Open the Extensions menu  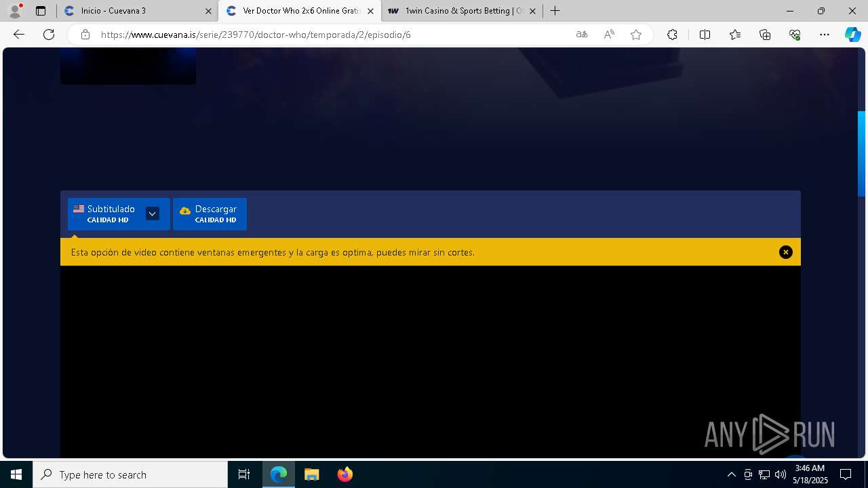(672, 35)
